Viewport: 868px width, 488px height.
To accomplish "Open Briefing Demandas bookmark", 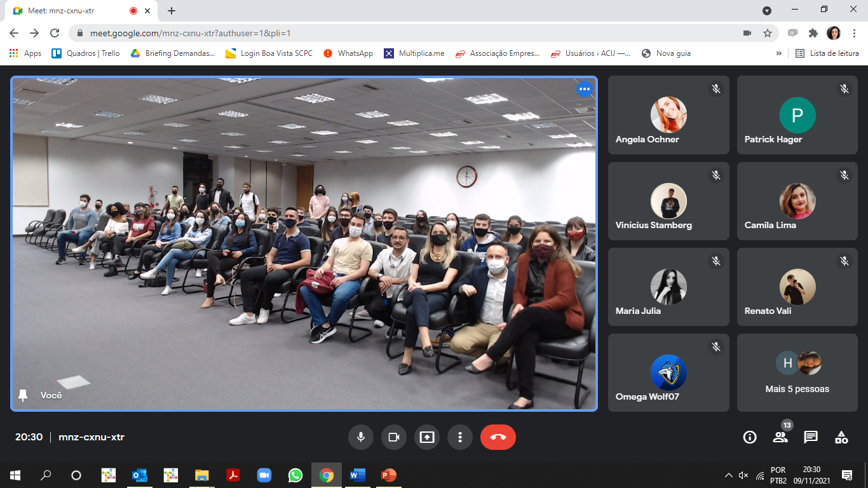I will (x=173, y=53).
